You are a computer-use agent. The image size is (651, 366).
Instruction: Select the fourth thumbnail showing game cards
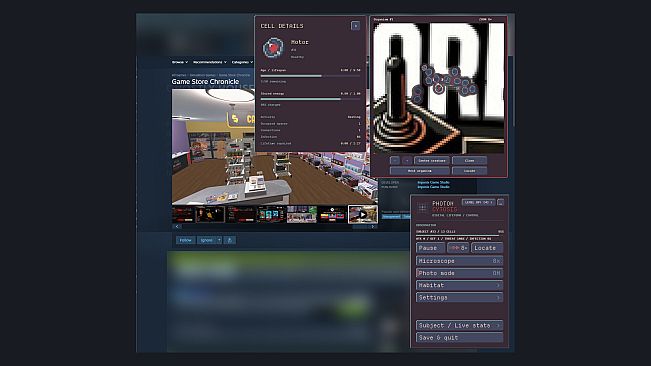click(x=271, y=214)
